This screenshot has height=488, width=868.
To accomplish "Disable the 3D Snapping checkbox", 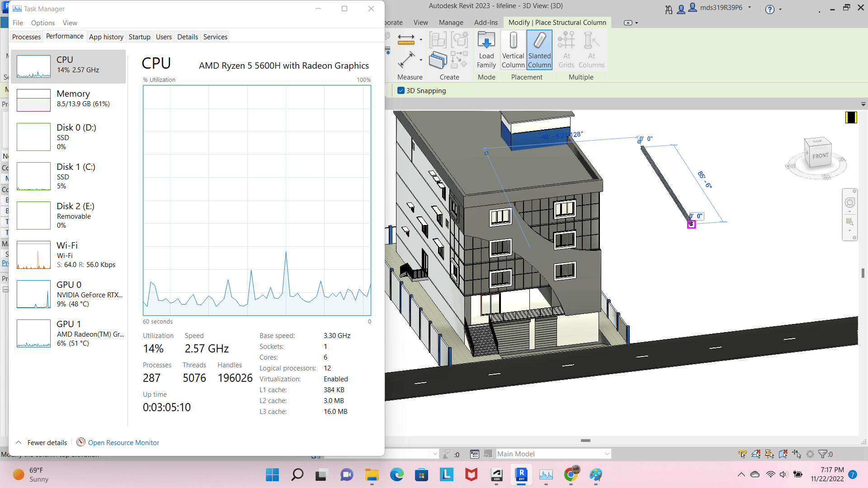I will tap(401, 90).
